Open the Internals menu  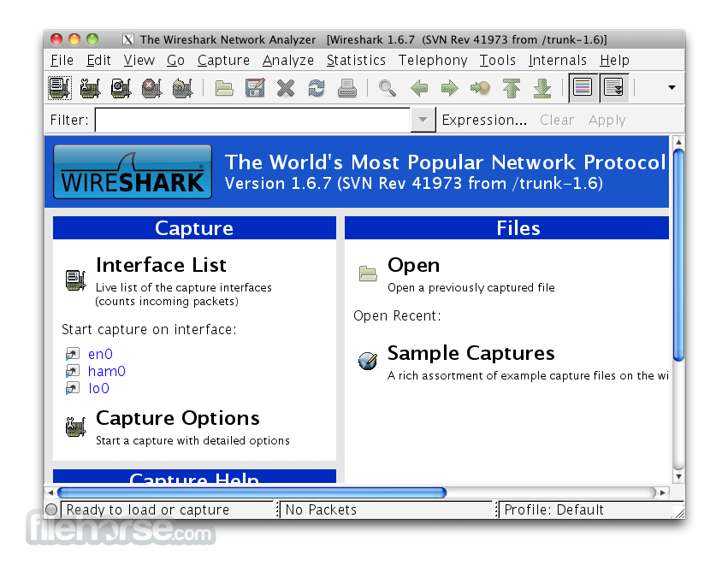(x=558, y=61)
